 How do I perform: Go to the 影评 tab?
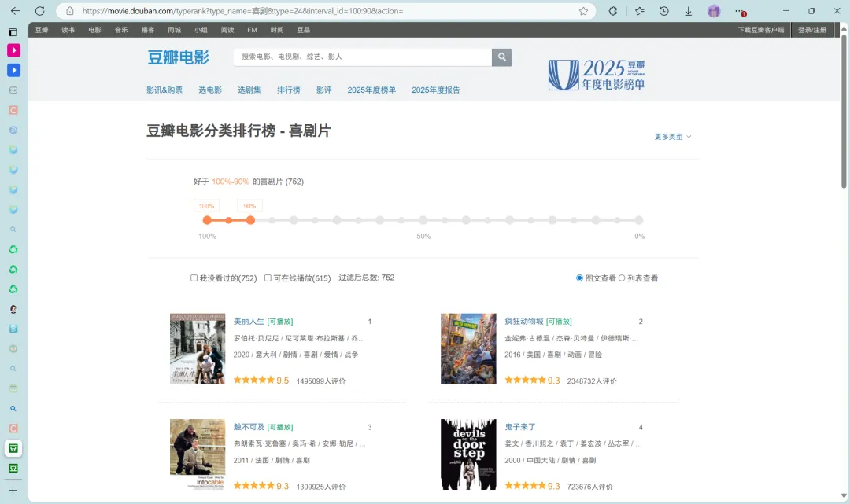(324, 90)
